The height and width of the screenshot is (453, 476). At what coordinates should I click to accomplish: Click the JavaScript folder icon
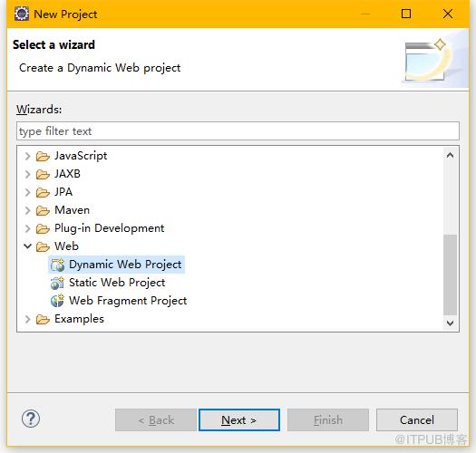coord(43,156)
